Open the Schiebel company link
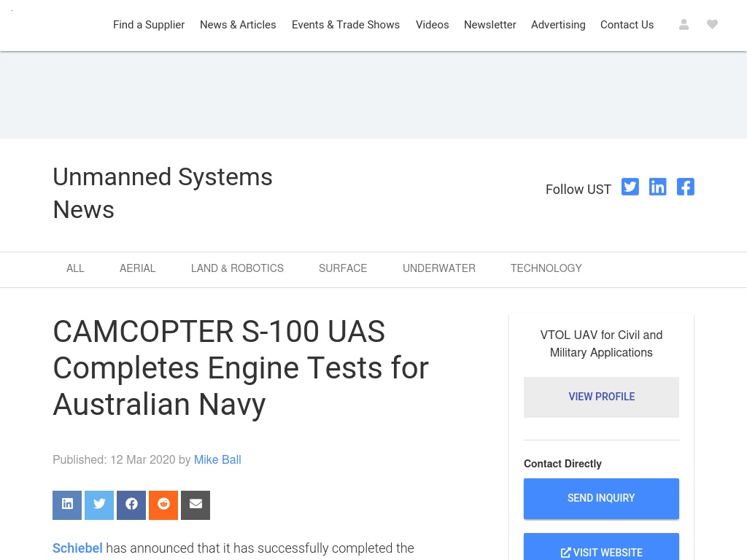747x560 pixels. click(77, 548)
